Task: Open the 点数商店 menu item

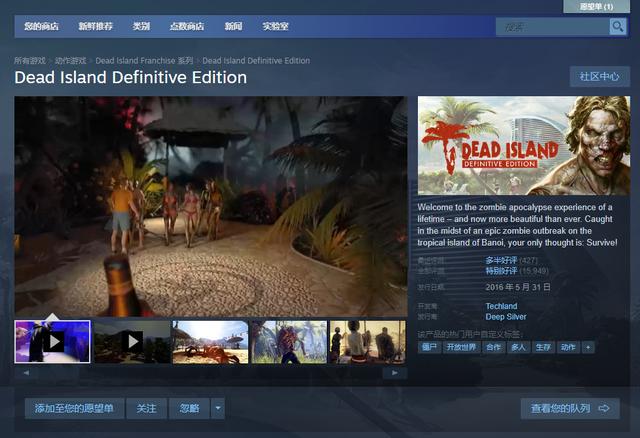Action: click(x=187, y=27)
